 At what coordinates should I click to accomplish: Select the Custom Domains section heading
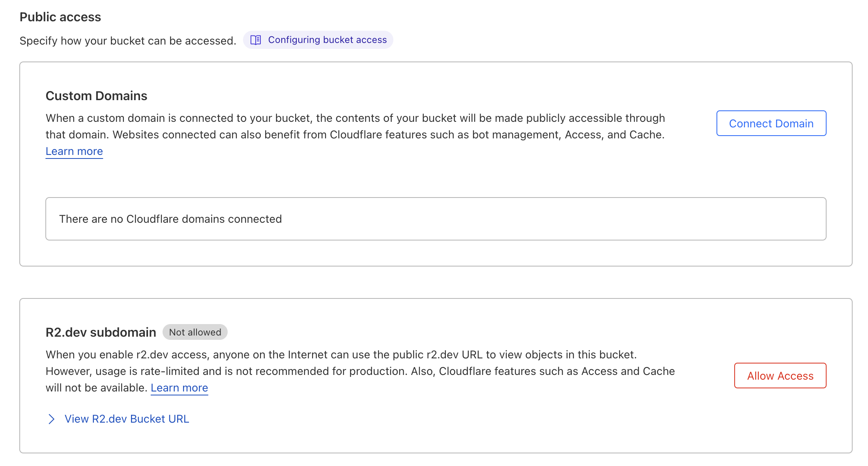[x=97, y=95]
